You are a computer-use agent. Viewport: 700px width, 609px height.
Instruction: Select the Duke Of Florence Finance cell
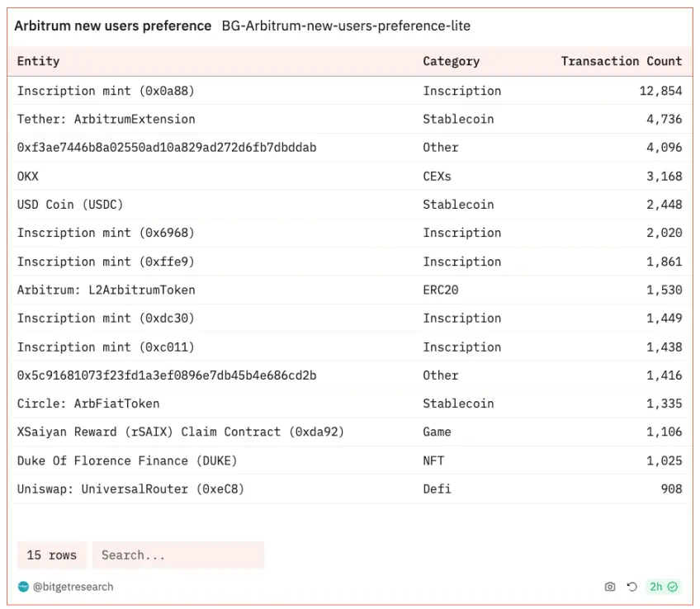tap(127, 460)
